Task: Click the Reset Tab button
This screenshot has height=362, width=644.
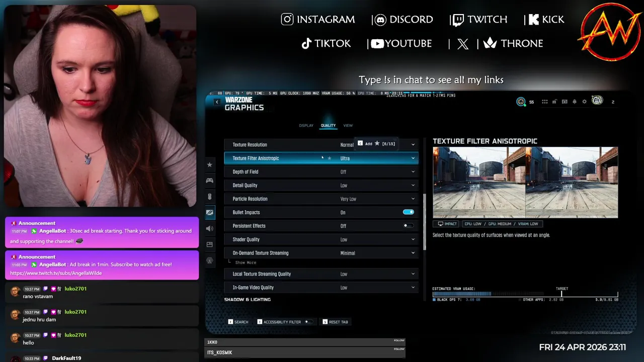Action: point(335,322)
